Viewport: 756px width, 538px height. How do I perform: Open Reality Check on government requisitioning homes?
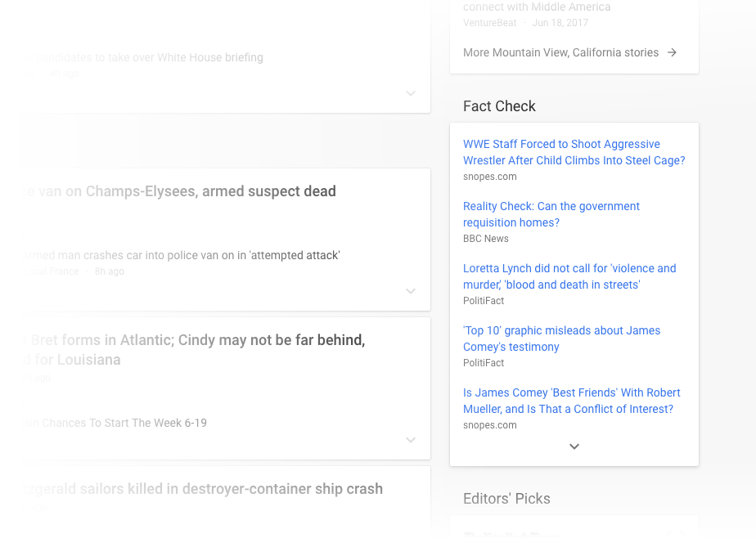pos(551,214)
